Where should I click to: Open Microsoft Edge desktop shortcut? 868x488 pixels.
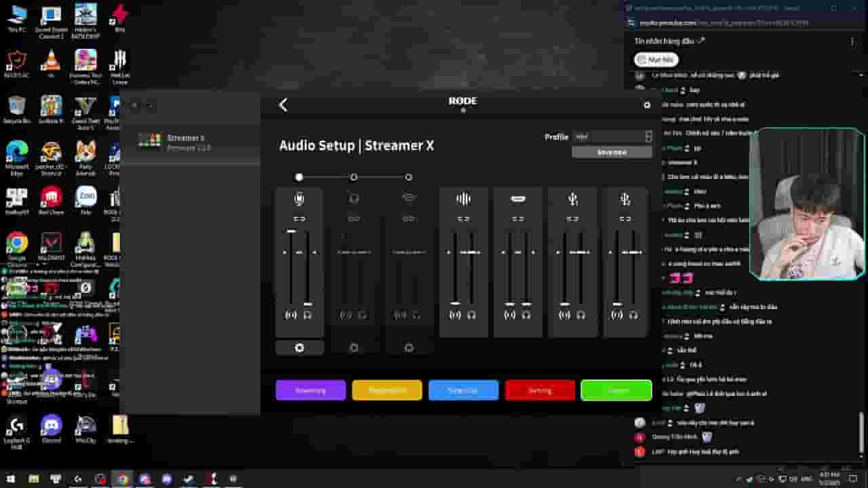(16, 158)
